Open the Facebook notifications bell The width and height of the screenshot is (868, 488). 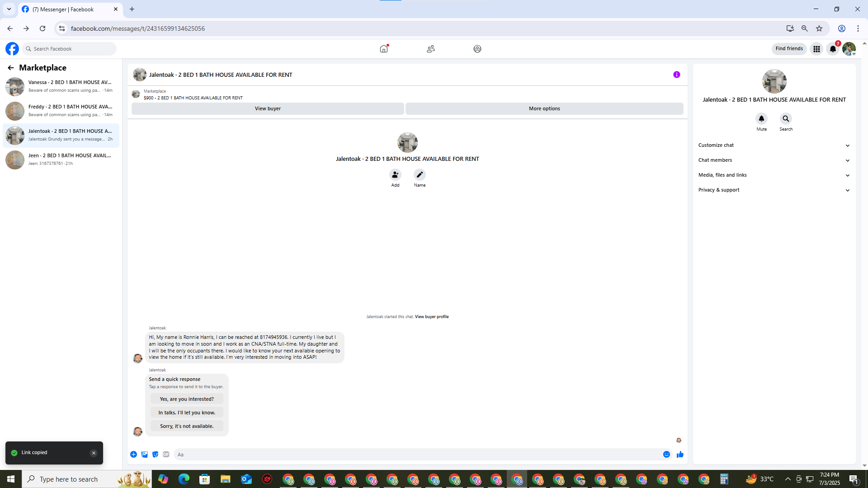point(833,49)
